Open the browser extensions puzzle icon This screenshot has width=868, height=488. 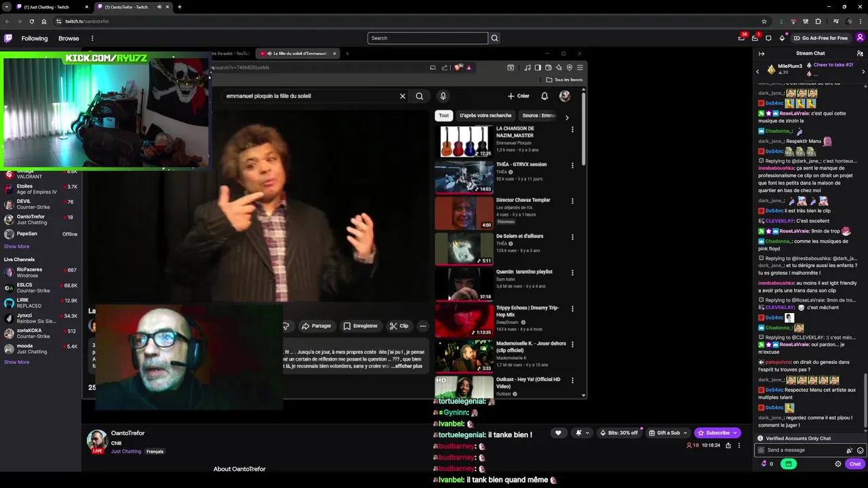pyautogui.click(x=818, y=21)
